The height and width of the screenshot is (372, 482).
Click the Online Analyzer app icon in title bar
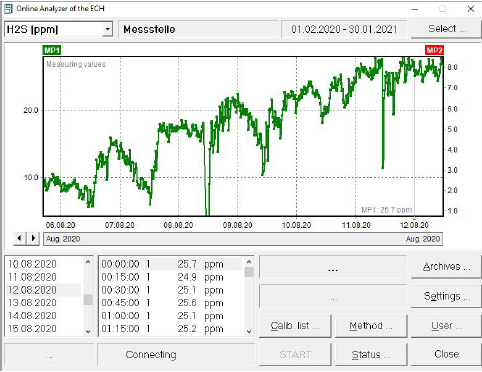click(x=8, y=8)
